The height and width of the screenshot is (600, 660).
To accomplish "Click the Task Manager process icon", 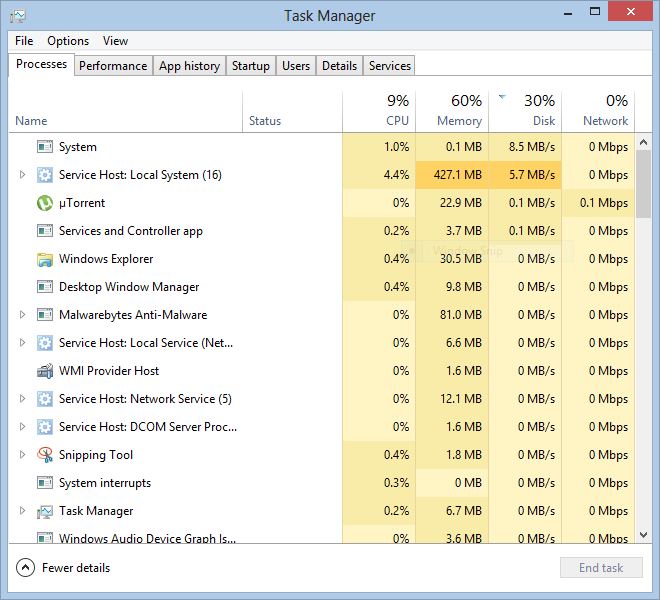I will click(x=44, y=511).
